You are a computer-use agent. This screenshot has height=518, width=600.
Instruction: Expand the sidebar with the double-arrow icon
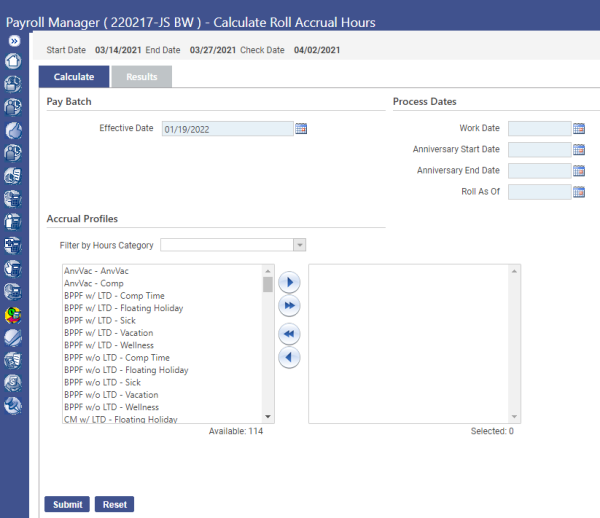tap(14, 41)
